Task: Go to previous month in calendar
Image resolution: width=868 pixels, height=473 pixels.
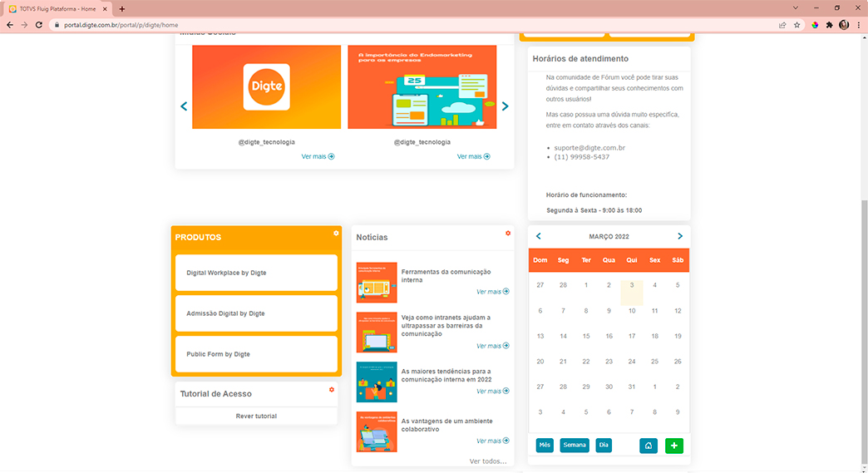Action: tap(539, 237)
